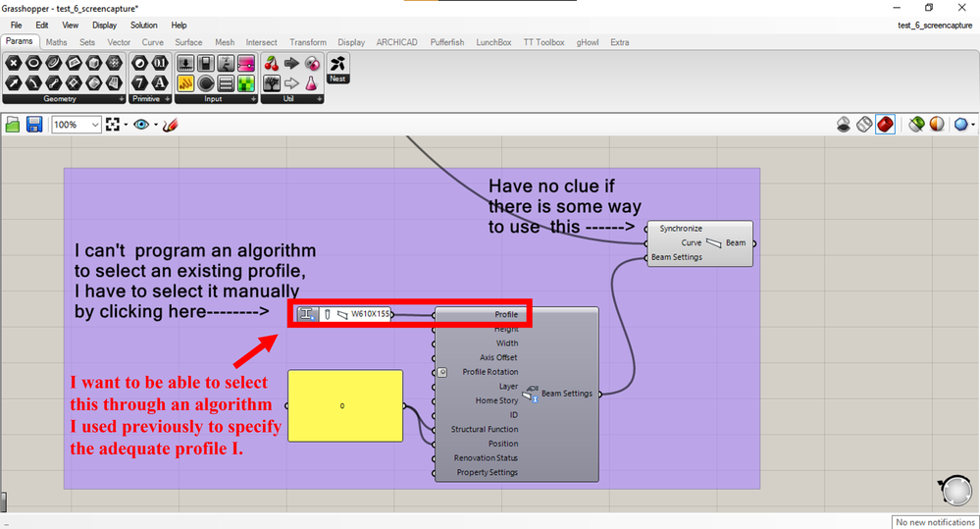The image size is (980, 529).
Task: Switch to no preview mode
Action: click(x=843, y=125)
